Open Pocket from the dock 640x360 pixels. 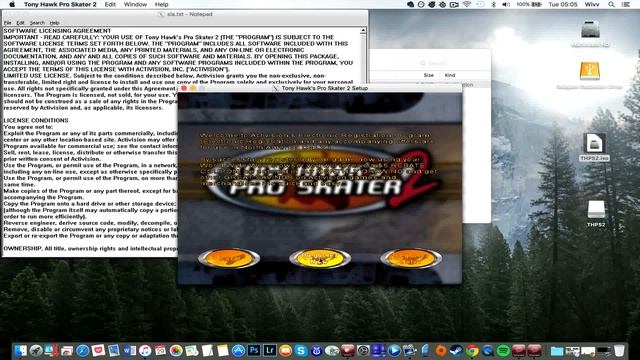[x=98, y=351]
